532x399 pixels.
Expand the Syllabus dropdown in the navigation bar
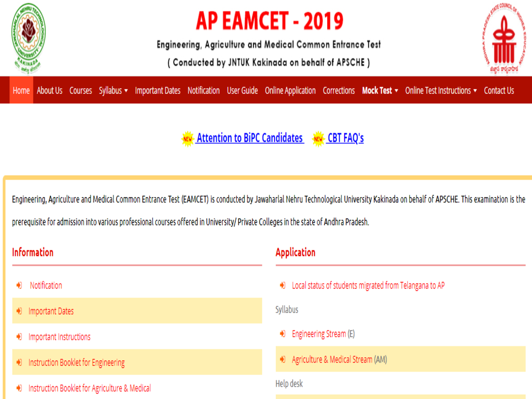(113, 90)
